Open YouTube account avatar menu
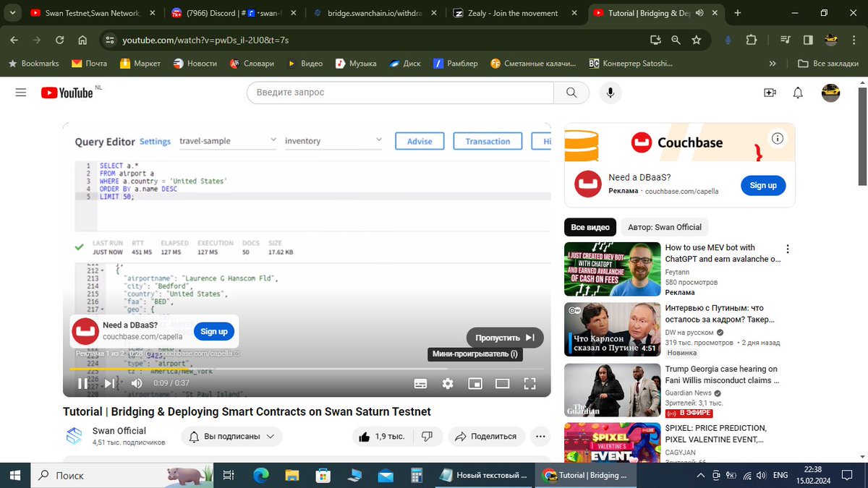Screen dimensions: 868x488 tap(830, 93)
